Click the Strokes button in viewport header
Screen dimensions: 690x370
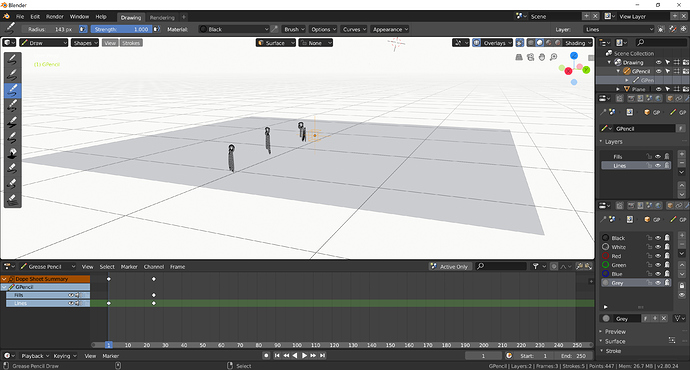point(131,43)
